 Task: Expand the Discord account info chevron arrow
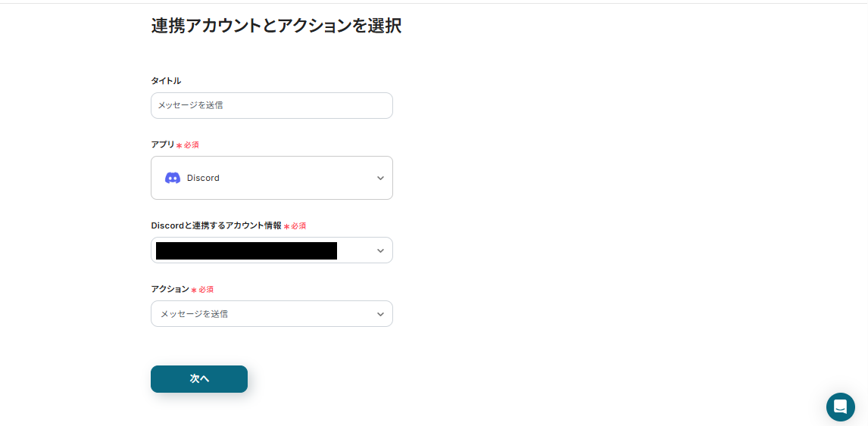click(380, 250)
